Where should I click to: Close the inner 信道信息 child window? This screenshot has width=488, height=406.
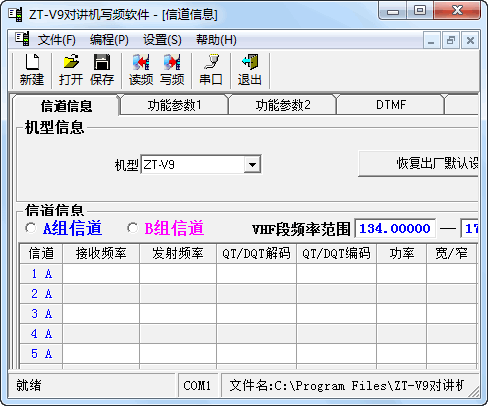pyautogui.click(x=470, y=41)
